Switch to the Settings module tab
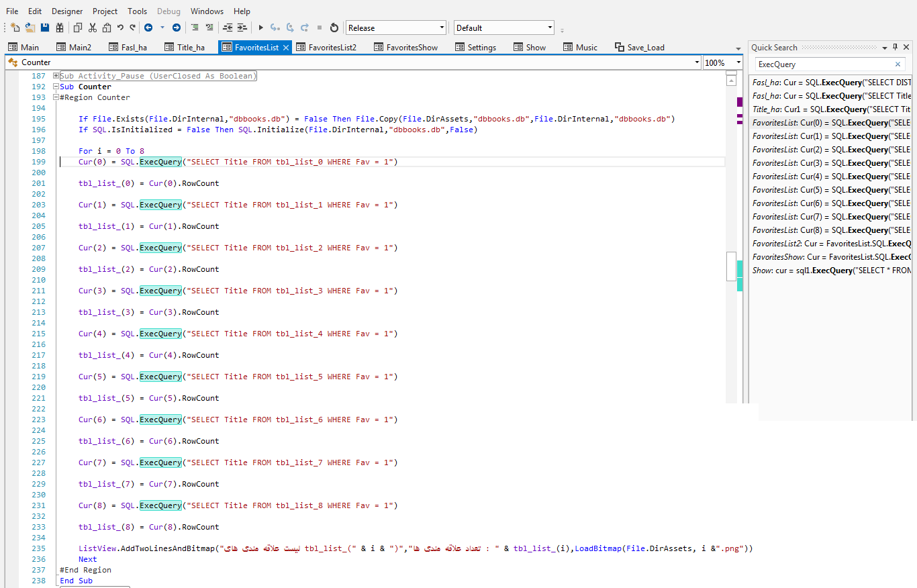 point(475,47)
